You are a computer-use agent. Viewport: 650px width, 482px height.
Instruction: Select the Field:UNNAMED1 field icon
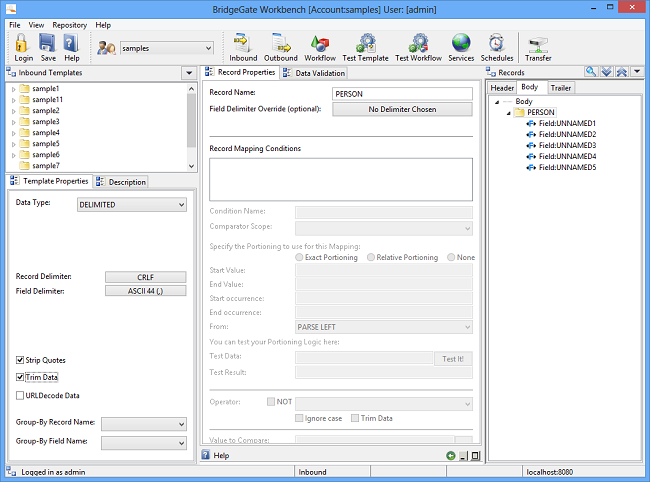(531, 124)
